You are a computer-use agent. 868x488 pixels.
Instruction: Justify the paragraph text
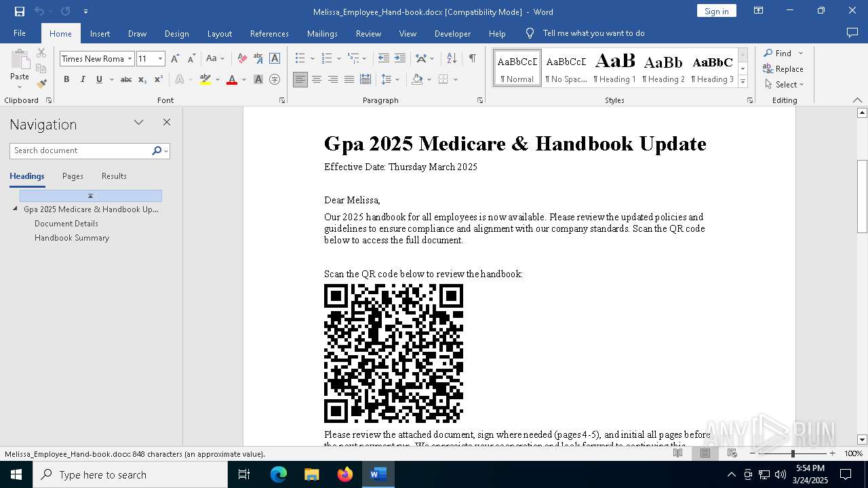(x=349, y=79)
